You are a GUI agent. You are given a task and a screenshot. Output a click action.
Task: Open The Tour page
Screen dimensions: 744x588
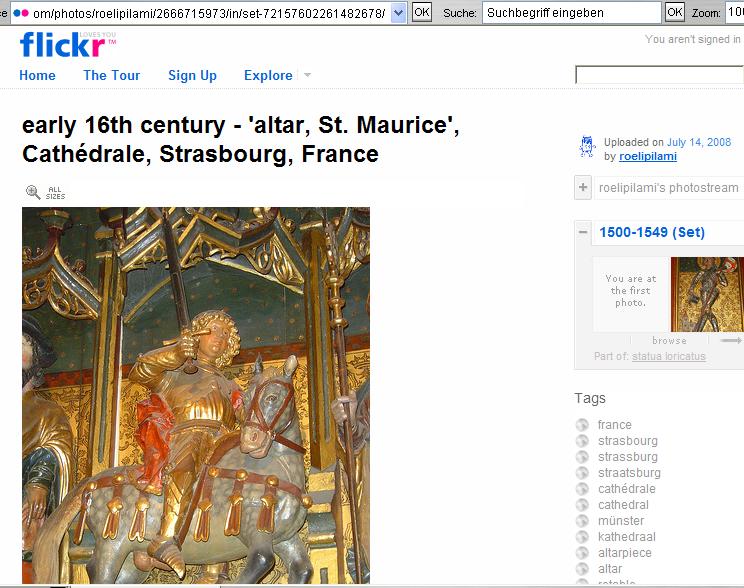click(x=112, y=75)
